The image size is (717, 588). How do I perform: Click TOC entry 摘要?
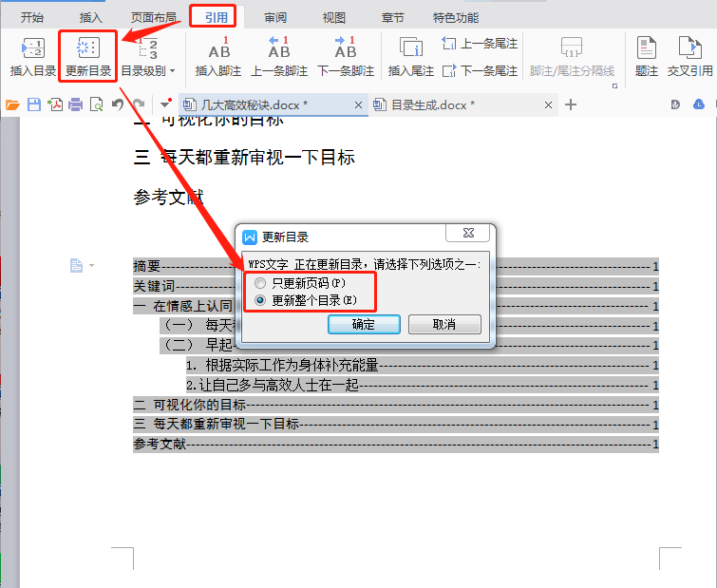coord(396,266)
